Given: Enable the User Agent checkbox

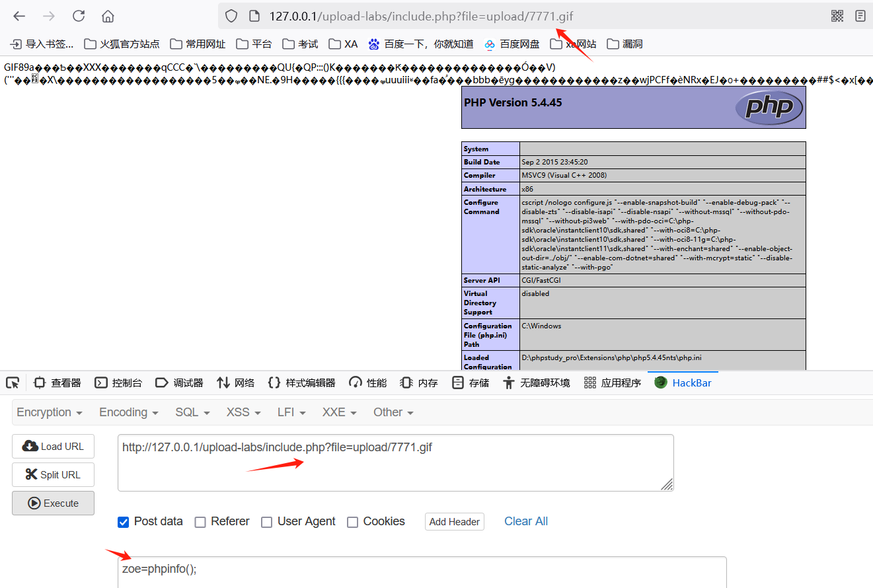Looking at the screenshot, I should tap(267, 522).
